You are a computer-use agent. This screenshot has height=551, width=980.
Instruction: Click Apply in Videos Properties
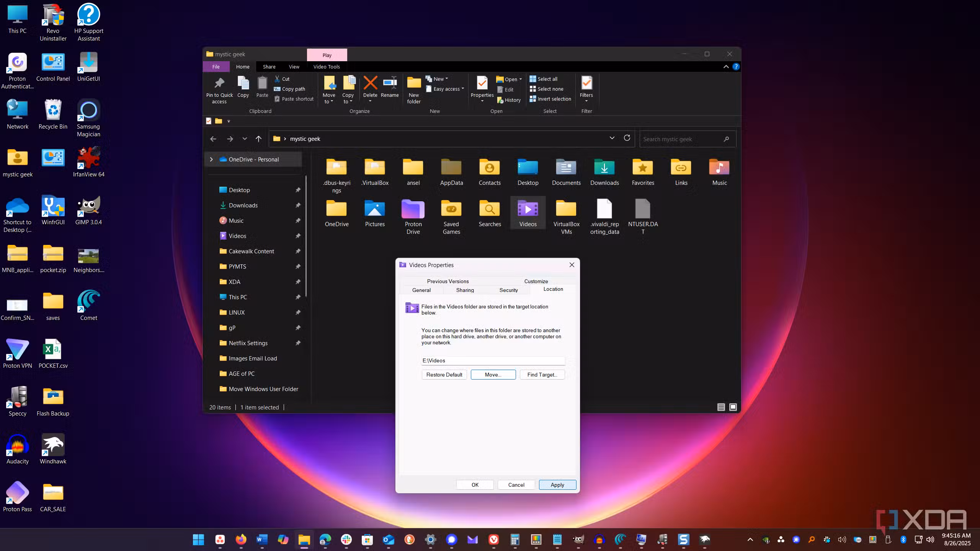(557, 485)
